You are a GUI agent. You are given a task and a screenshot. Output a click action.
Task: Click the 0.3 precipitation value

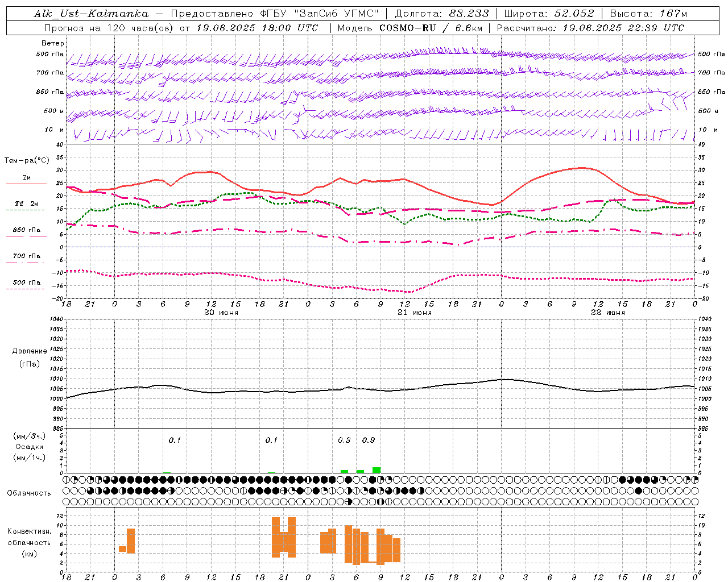click(x=344, y=440)
